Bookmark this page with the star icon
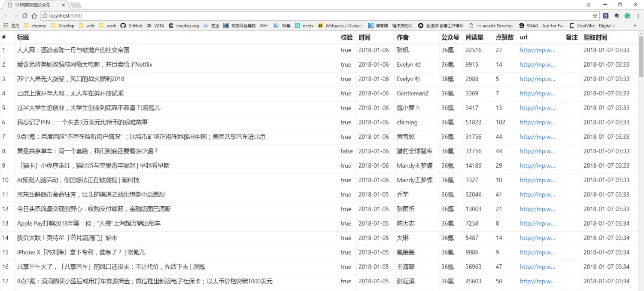Screen dimensions: 644x291 pyautogui.click(x=595, y=16)
